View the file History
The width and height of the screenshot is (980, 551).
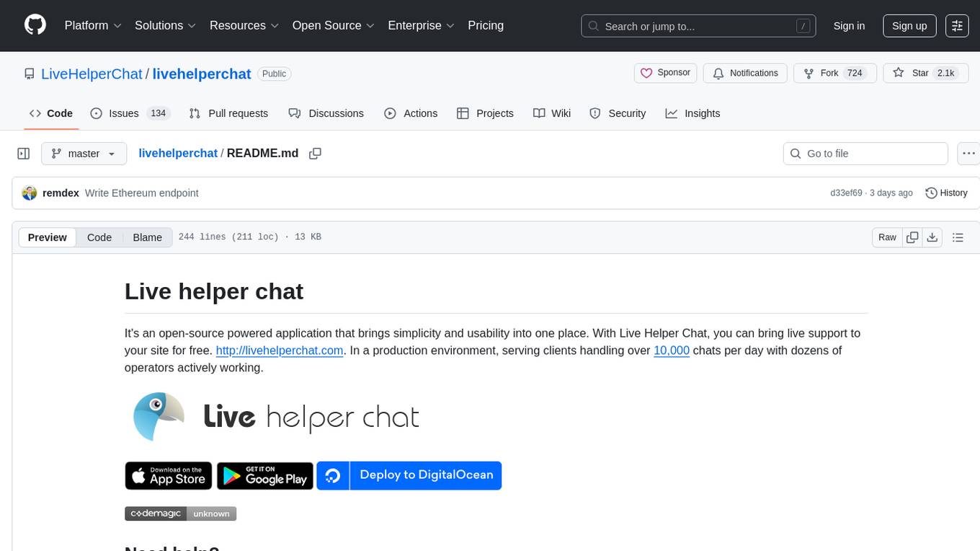[x=946, y=193]
